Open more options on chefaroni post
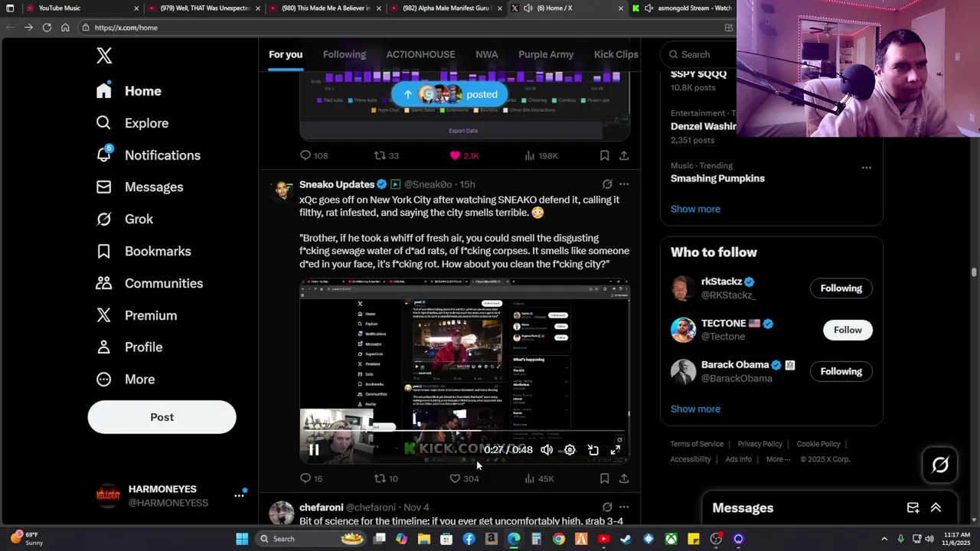The image size is (980, 551). coord(624,507)
